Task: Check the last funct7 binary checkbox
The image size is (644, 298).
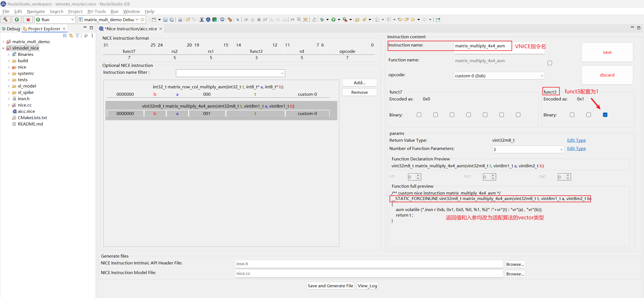Action: [518, 115]
